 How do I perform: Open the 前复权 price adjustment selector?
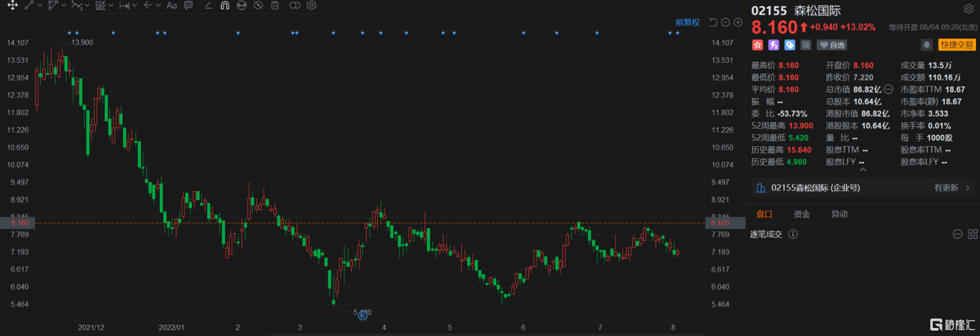687,22
